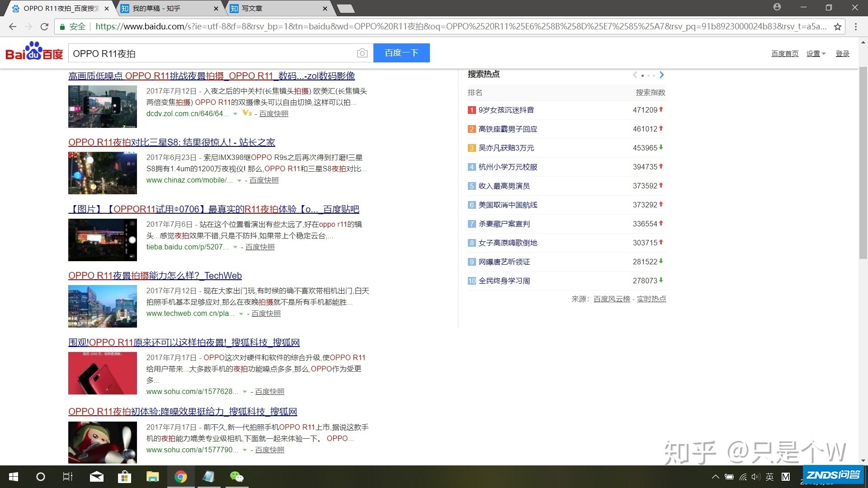Image resolution: width=868 pixels, height=488 pixels.
Task: Click the browser back arrow
Action: pyautogui.click(x=13, y=27)
